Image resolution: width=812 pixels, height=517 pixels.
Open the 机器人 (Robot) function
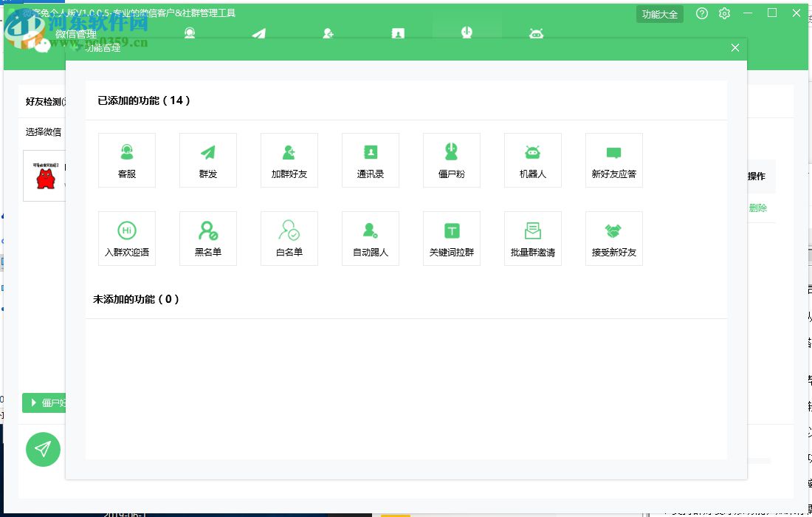point(532,160)
